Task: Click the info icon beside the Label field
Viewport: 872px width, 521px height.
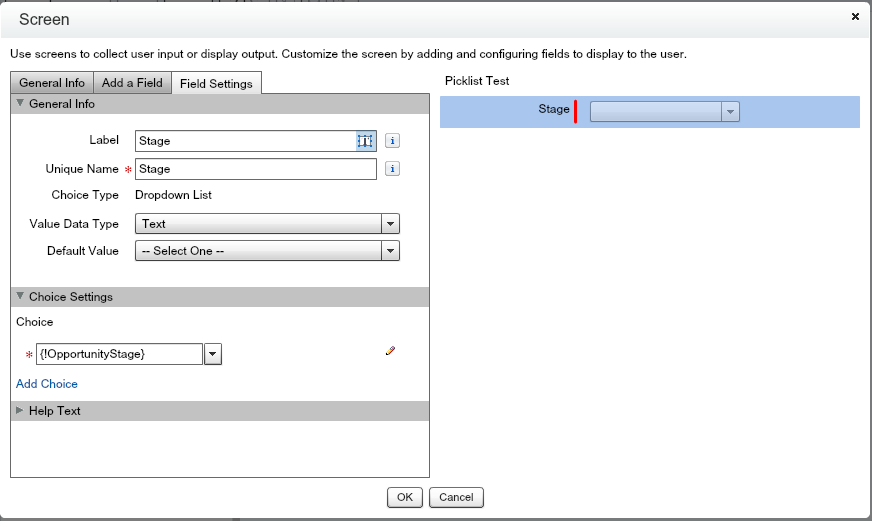Action: point(393,141)
